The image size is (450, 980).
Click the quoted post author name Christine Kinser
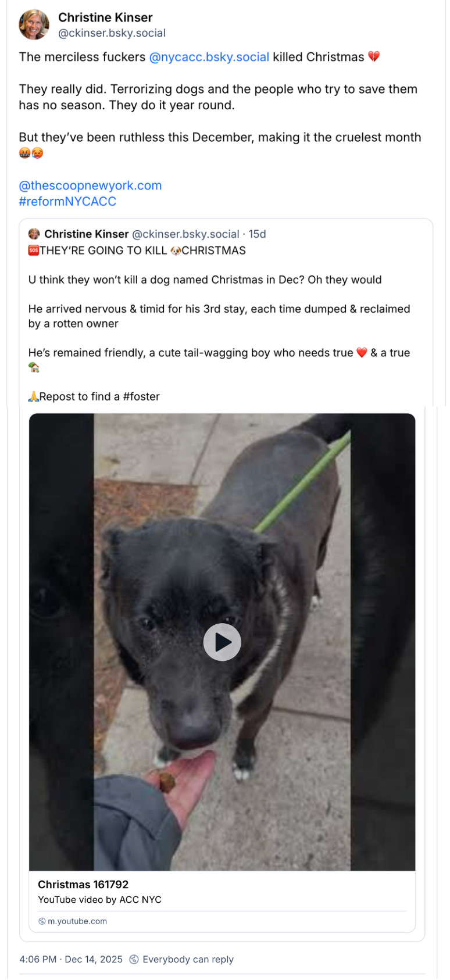[87, 234]
